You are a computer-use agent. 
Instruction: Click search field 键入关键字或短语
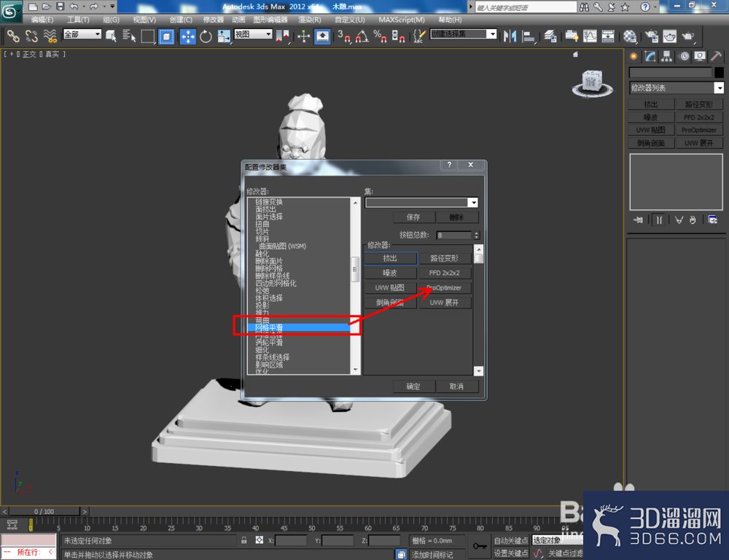click(526, 7)
